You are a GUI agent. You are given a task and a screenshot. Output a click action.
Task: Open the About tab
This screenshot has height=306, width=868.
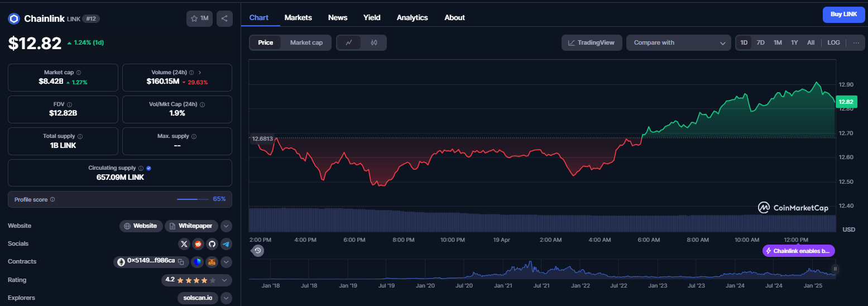click(x=454, y=17)
